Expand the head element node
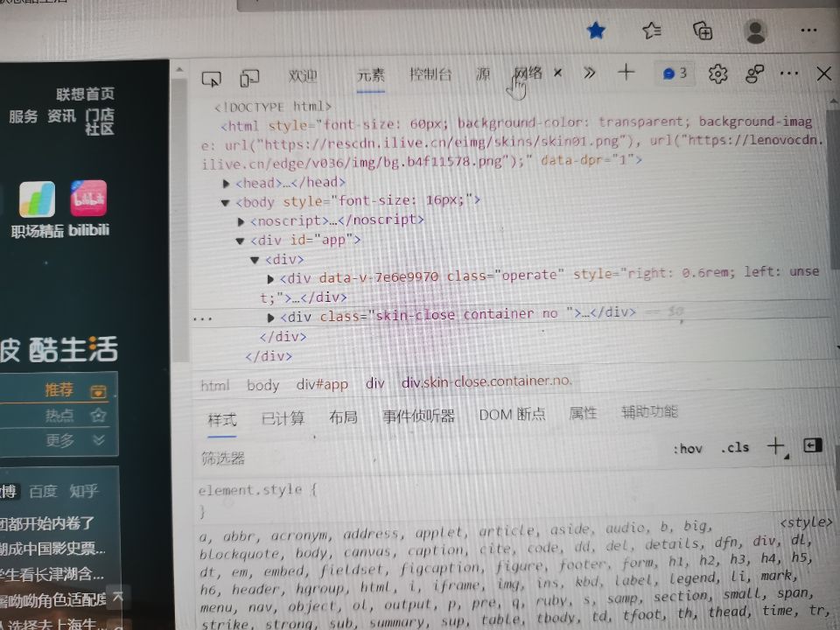840x630 pixels. [226, 184]
